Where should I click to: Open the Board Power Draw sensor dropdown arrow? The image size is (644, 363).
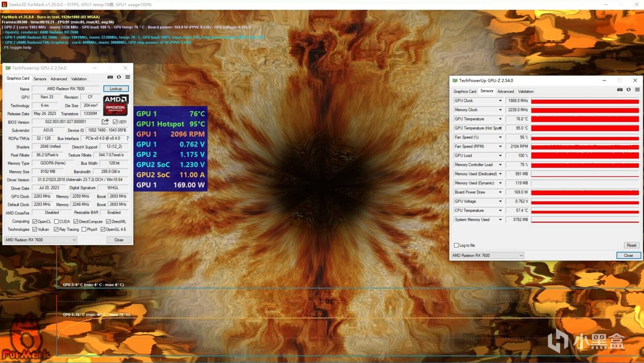pos(500,192)
